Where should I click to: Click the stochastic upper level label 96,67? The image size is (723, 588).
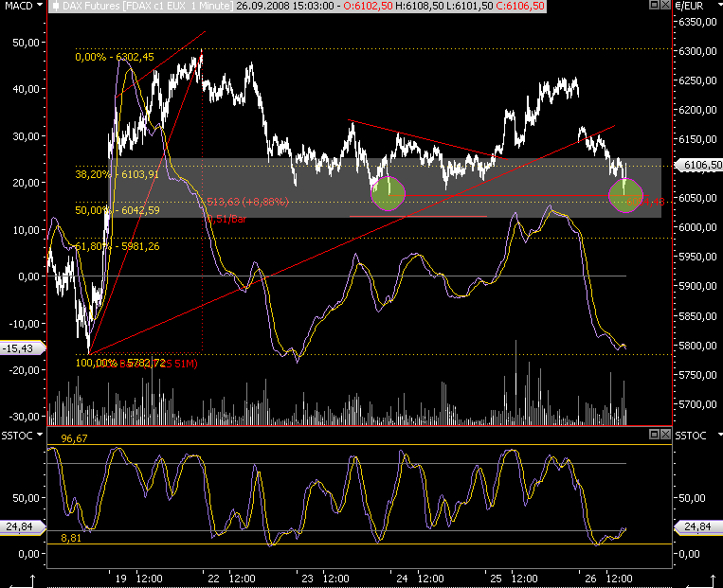tap(74, 438)
